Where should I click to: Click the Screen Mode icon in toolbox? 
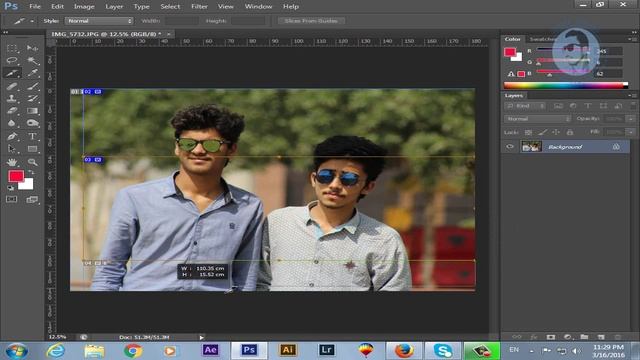tap(32, 199)
